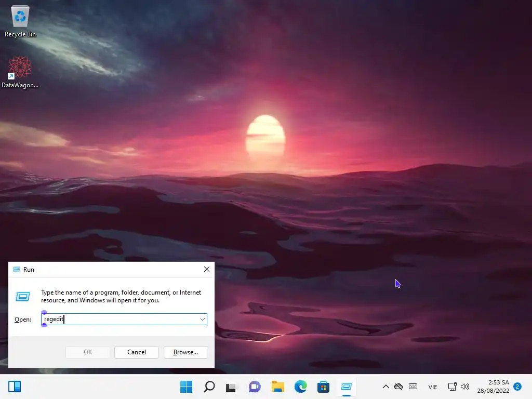
Task: Open notifications badge showing 2
Action: tap(517, 387)
